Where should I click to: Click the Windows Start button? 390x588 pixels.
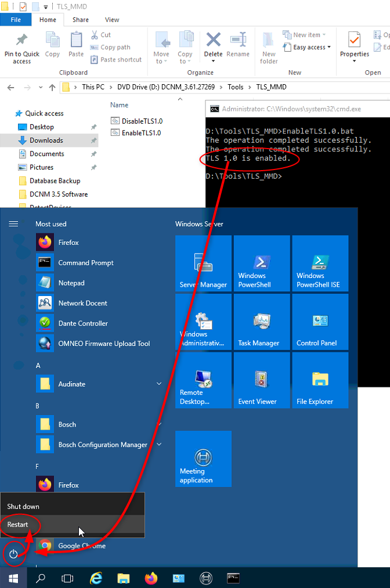click(x=13, y=579)
